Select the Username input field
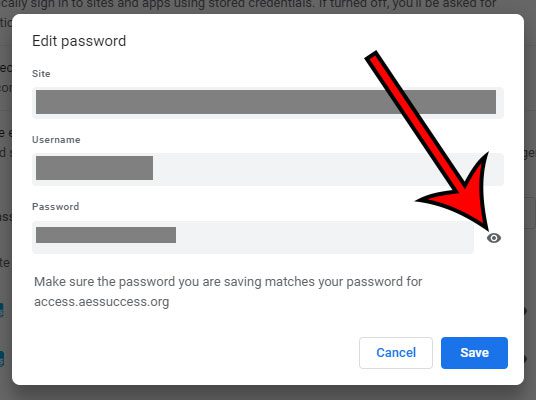The image size is (536, 400). 268,169
